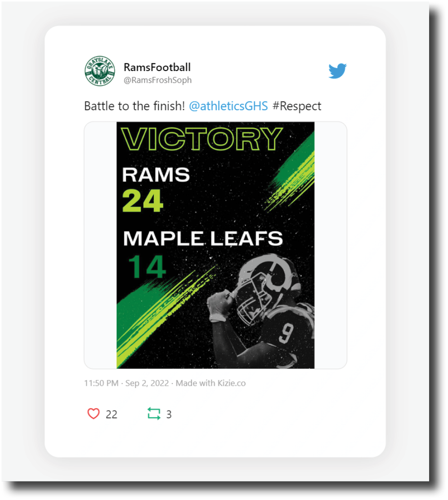The image size is (448, 500).
Task: Click the MAPLE LEAFS team name
Action: click(203, 239)
